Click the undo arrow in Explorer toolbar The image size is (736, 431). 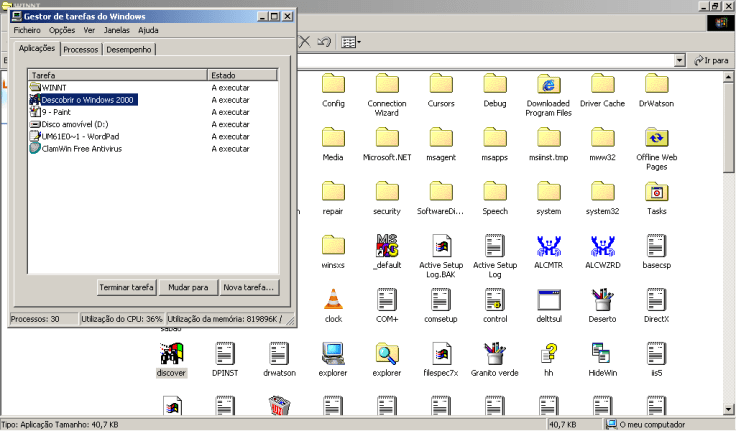click(x=324, y=42)
